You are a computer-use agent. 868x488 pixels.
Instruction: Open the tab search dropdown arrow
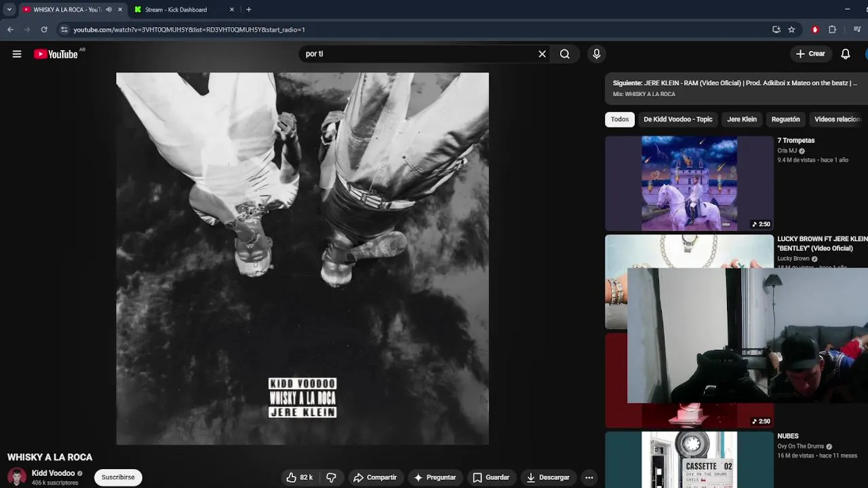[x=9, y=9]
